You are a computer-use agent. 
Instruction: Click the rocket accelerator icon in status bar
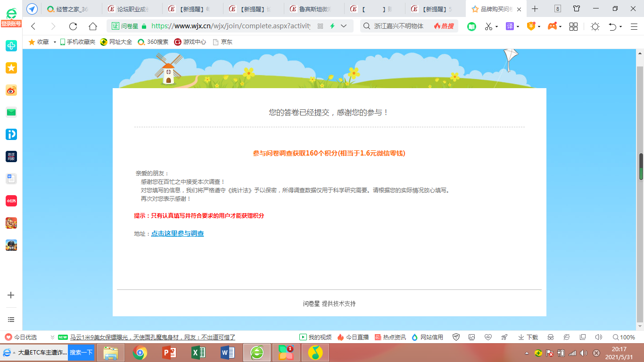click(504, 337)
